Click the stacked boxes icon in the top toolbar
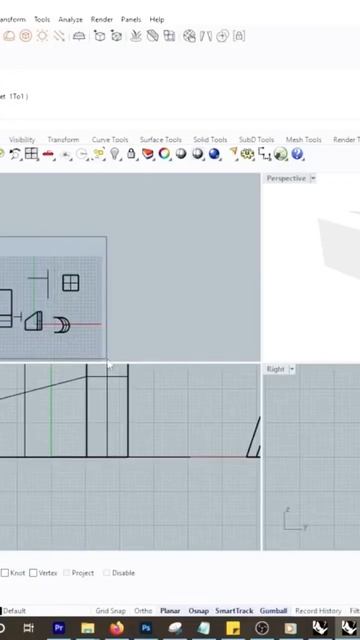 169,36
